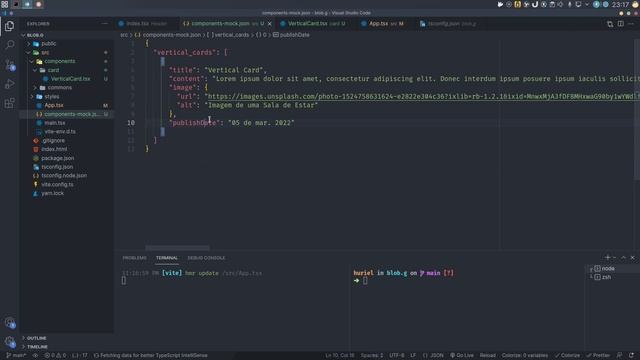Click the split editor right icon

click(620, 24)
